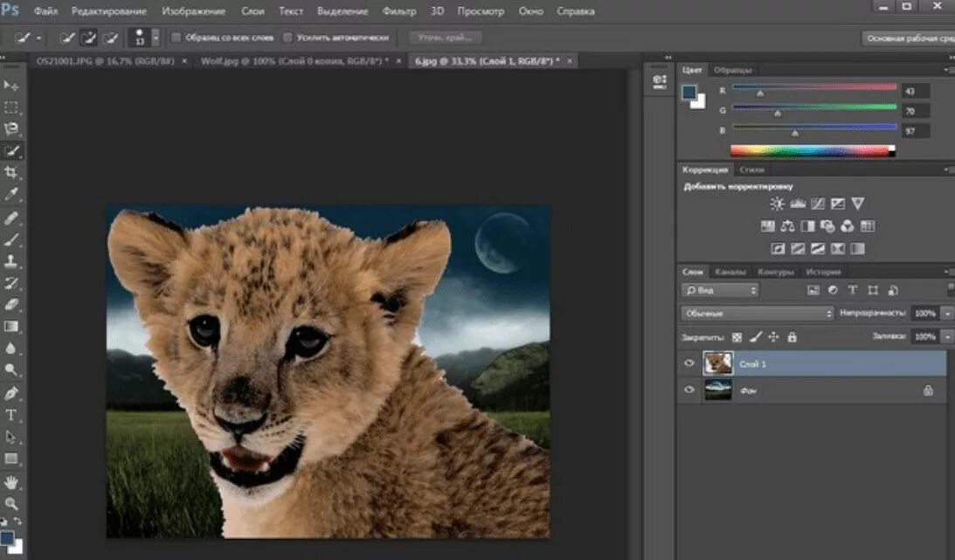Click the 'Уточн. край...' button
The image size is (955, 560).
(x=445, y=38)
